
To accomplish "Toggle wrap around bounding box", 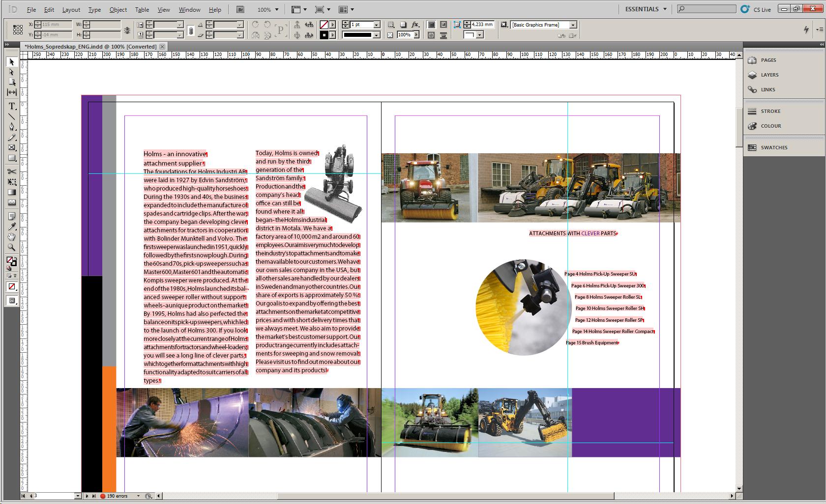I will [x=443, y=25].
